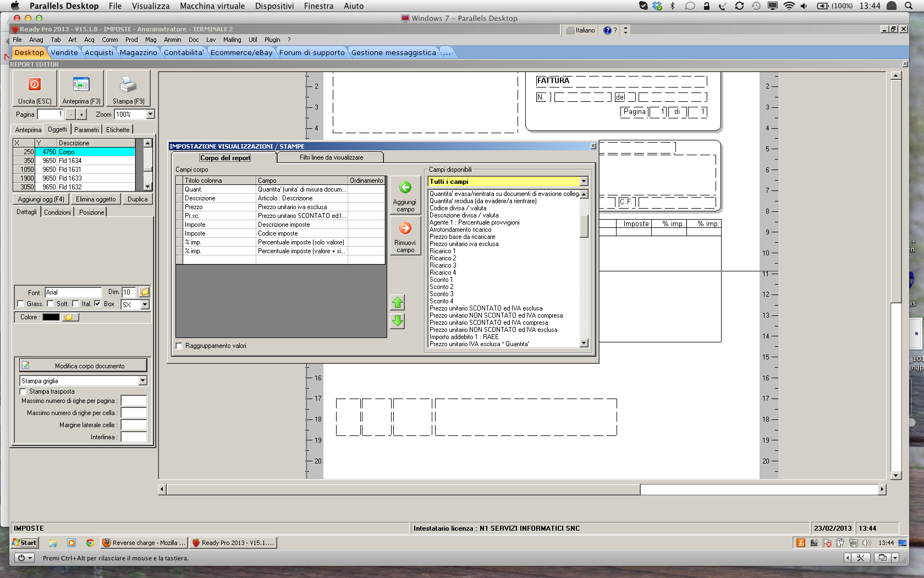
Task: Switch to Filtri linee da visualizzare tab
Action: (x=331, y=157)
